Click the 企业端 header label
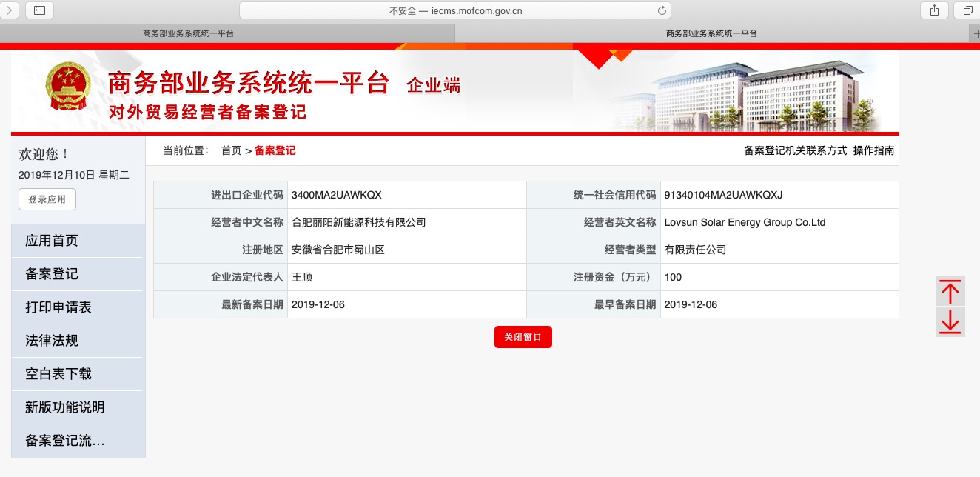The height and width of the screenshot is (477, 980). pos(433,85)
